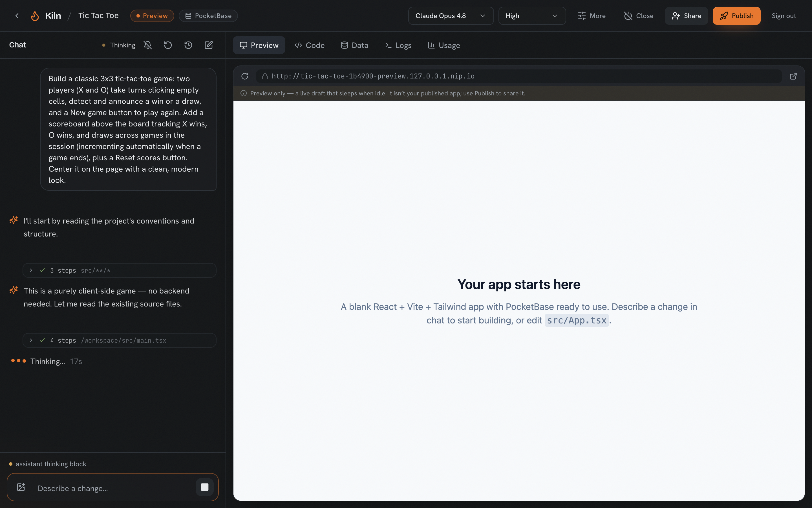Expand the 4 steps main.tsx block
The height and width of the screenshot is (508, 812).
click(120, 340)
